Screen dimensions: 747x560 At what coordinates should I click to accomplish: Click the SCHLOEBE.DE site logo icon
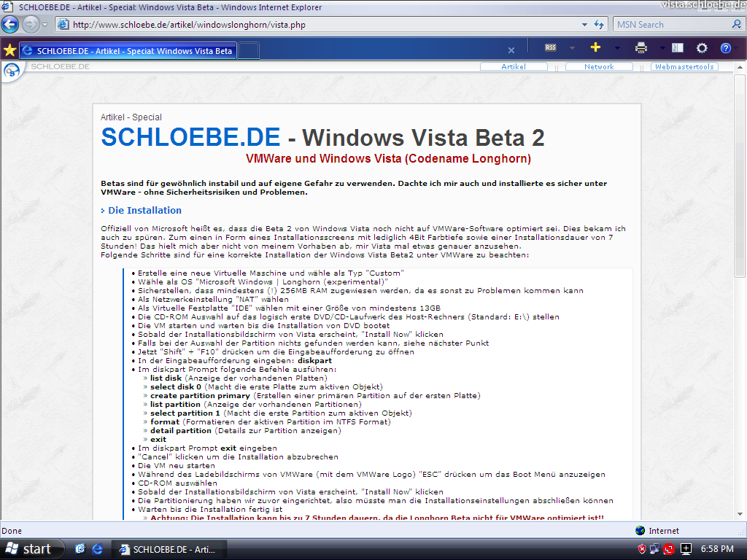(12, 71)
